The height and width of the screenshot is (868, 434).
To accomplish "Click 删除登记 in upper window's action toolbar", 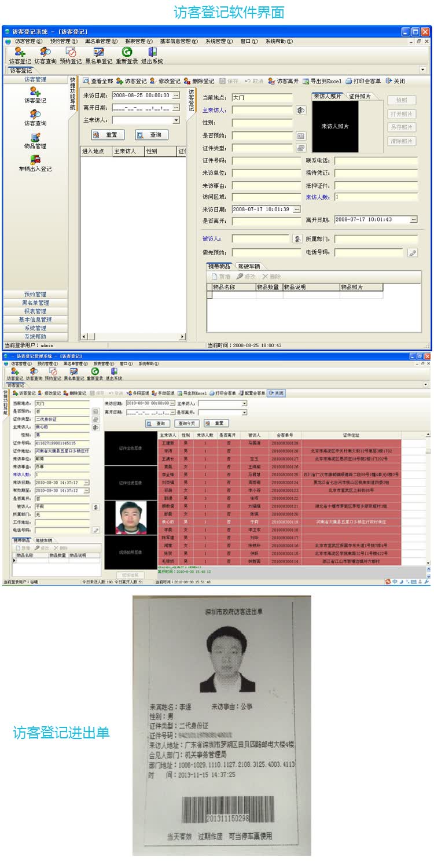I will 199,82.
